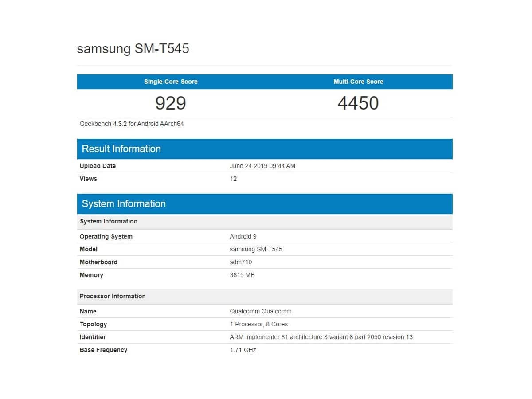Click the Memory label
Image resolution: width=532 pixels, height=399 pixels.
pyautogui.click(x=91, y=275)
